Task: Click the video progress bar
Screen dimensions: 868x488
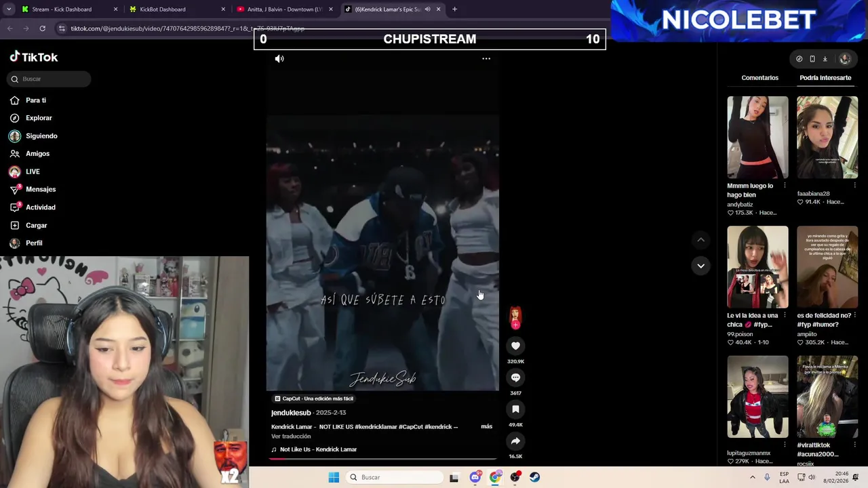Action: point(382,459)
